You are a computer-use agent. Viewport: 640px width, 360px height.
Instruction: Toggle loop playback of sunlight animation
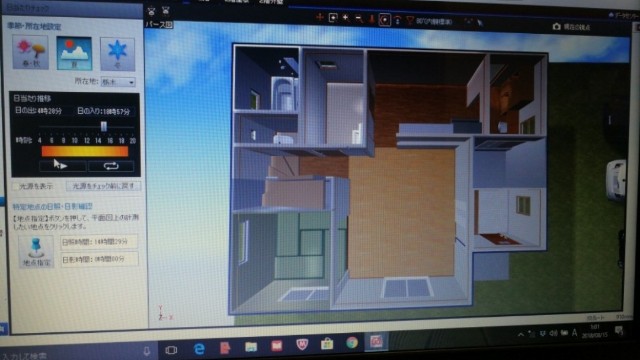click(111, 166)
